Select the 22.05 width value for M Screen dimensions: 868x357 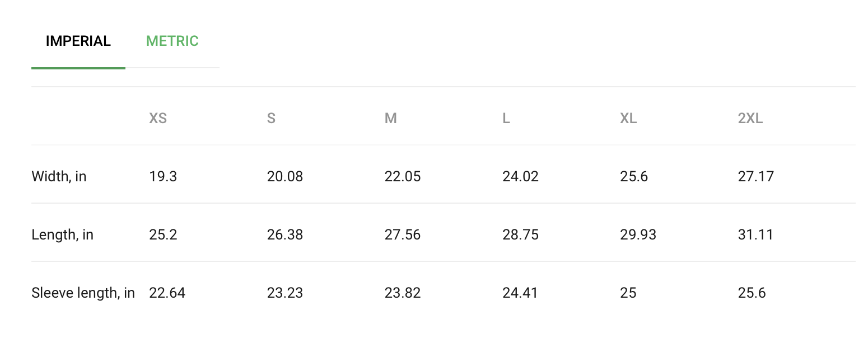point(403,177)
